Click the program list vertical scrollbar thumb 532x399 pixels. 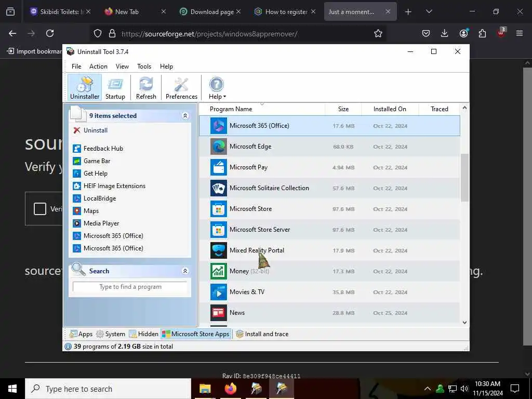464,178
